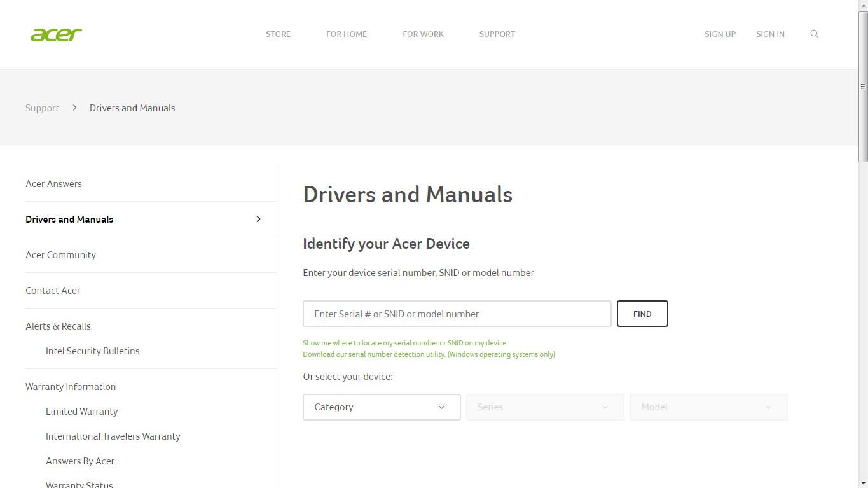Screen dimensions: 868x488
Task: Open Acer Answers in sidebar
Action: point(53,184)
